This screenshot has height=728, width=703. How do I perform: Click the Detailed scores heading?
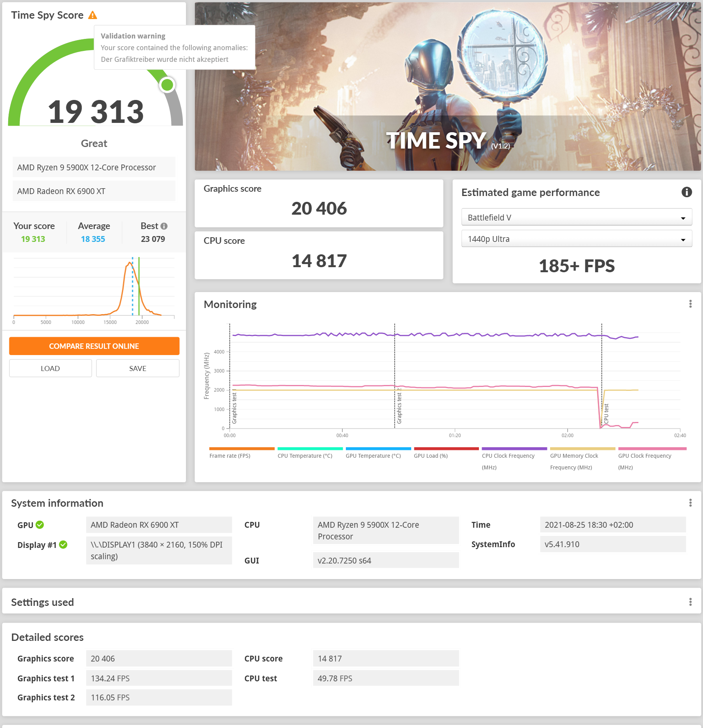(x=47, y=637)
